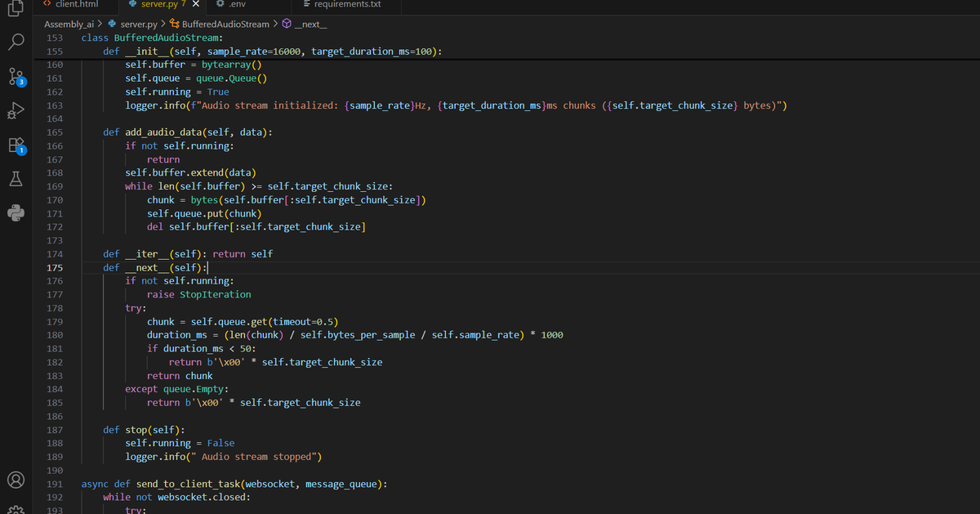Click except queue.Empty line
The image size is (980, 514).
pyautogui.click(x=176, y=389)
